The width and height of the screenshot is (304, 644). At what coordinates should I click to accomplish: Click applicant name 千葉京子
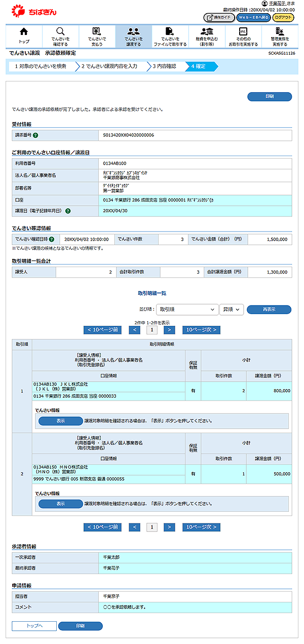(111, 596)
